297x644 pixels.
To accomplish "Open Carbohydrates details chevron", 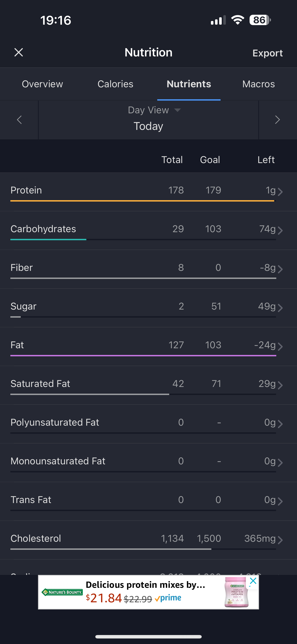I will pyautogui.click(x=280, y=231).
